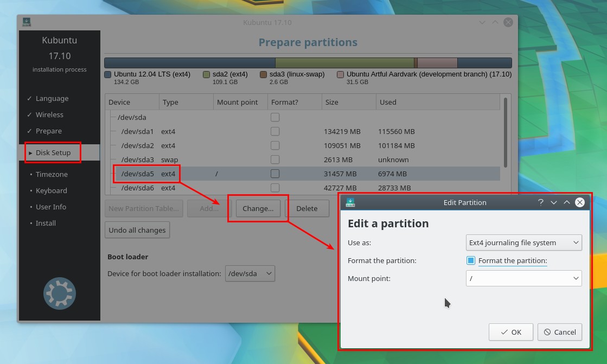Viewport: 607px width, 364px height.
Task: Enable the Format the partition checkbox
Action: tap(470, 260)
